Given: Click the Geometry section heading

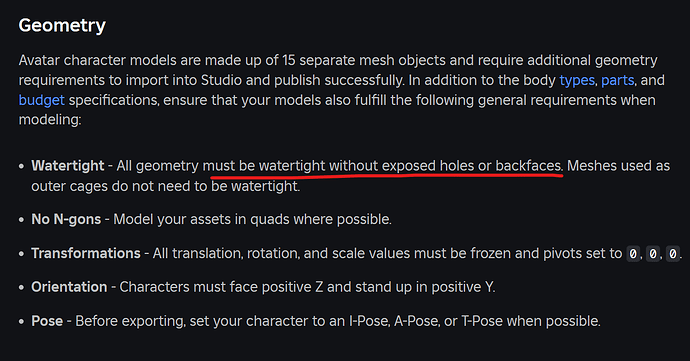Looking at the screenshot, I should click(62, 26).
